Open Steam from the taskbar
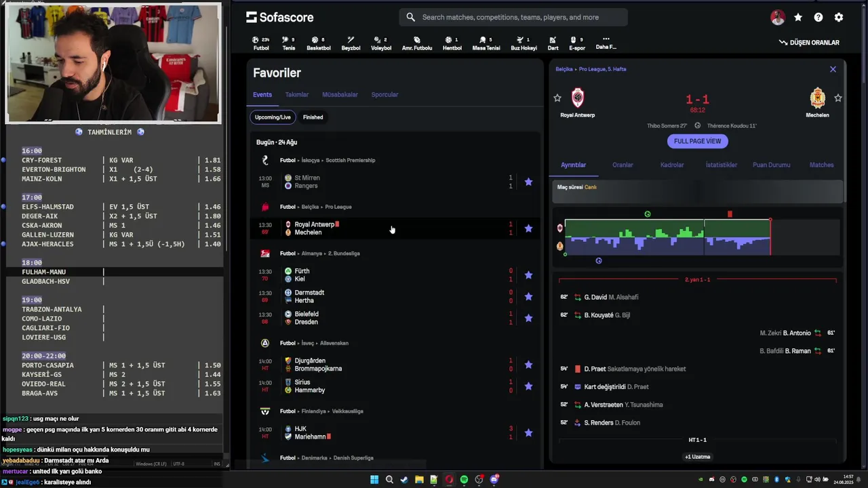 pyautogui.click(x=404, y=480)
